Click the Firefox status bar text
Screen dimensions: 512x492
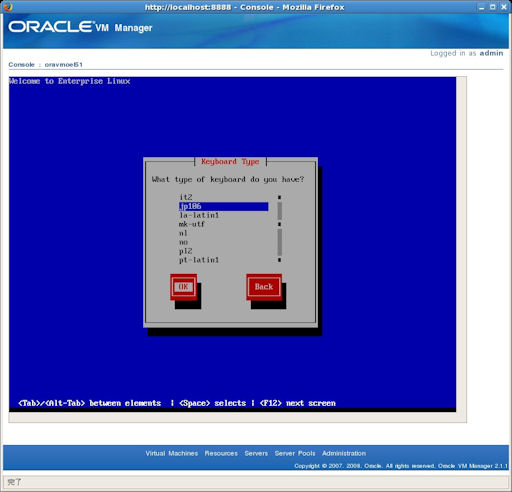click(14, 482)
